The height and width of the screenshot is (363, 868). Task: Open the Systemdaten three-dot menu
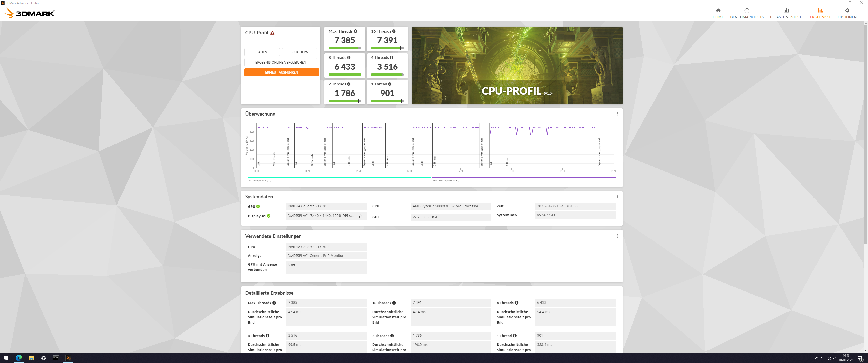618,197
